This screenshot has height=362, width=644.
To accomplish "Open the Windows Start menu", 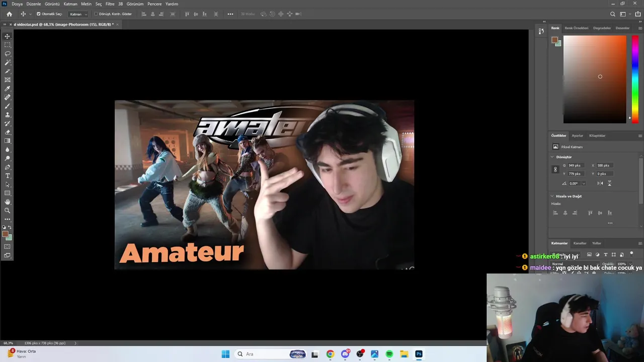I will tap(225, 354).
